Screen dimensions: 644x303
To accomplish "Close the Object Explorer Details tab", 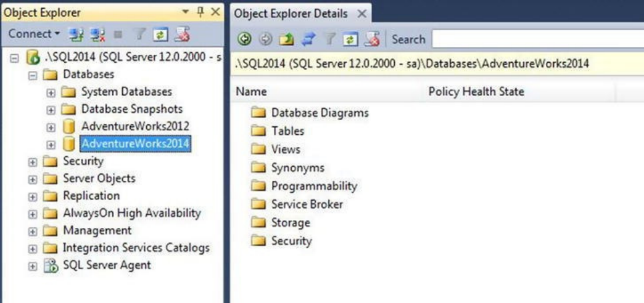I will (x=362, y=14).
